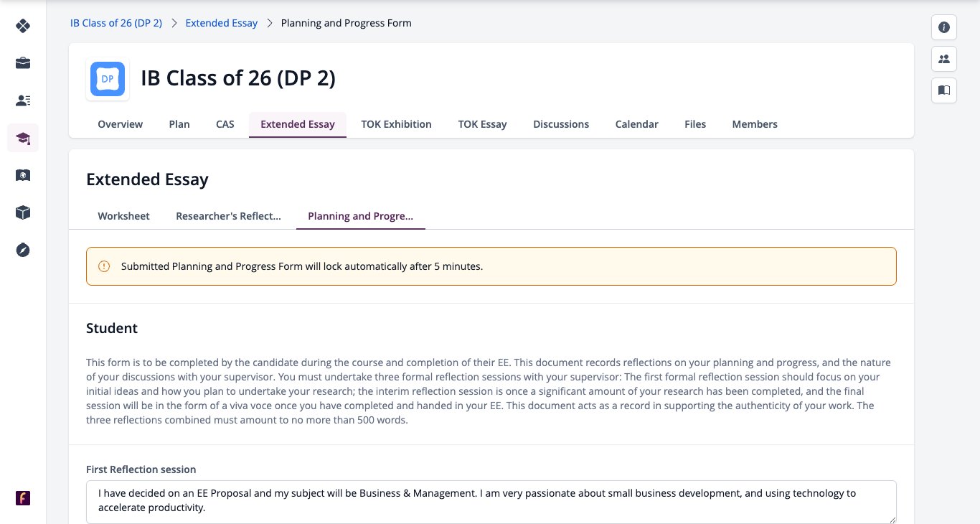Click the cube icon in sidebar
The image size is (980, 524).
click(23, 212)
